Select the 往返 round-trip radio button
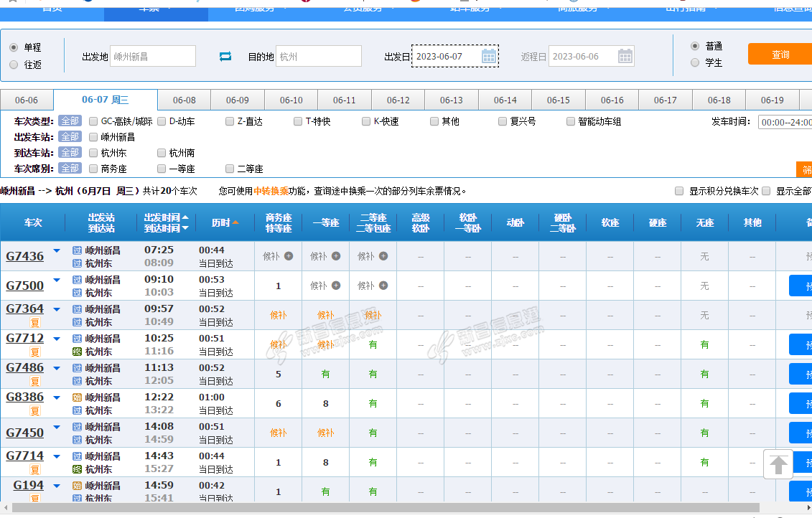812x518 pixels. (x=14, y=65)
